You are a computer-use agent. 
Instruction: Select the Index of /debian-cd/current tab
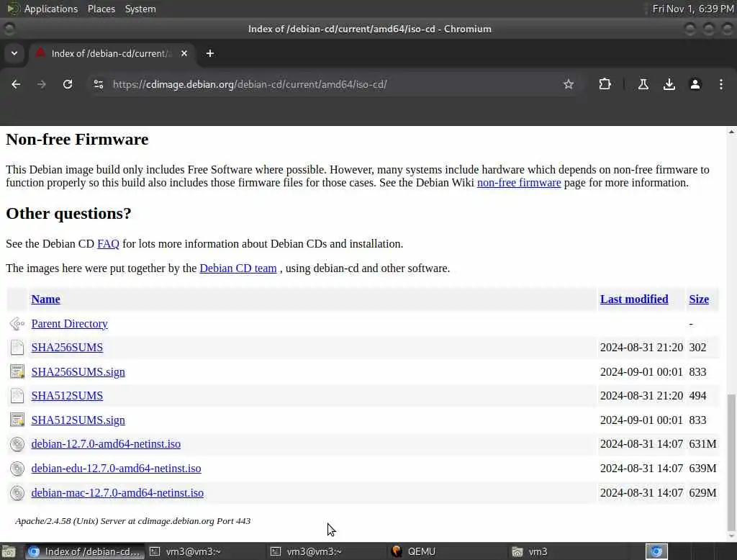click(x=111, y=53)
